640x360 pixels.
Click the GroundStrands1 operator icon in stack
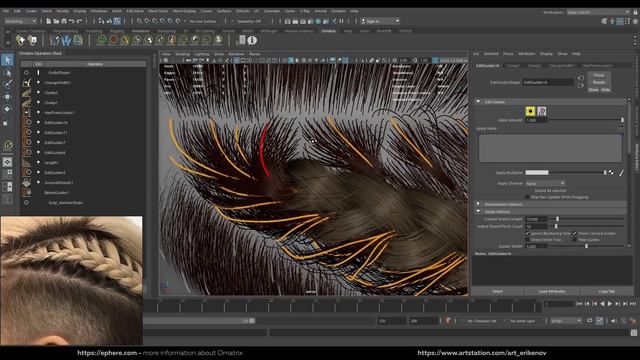point(27,182)
